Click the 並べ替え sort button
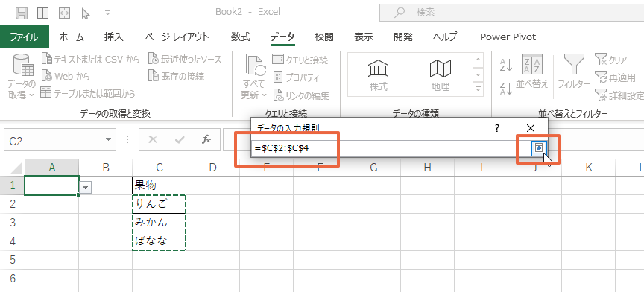Screen dimensions: 644x292 532,72
